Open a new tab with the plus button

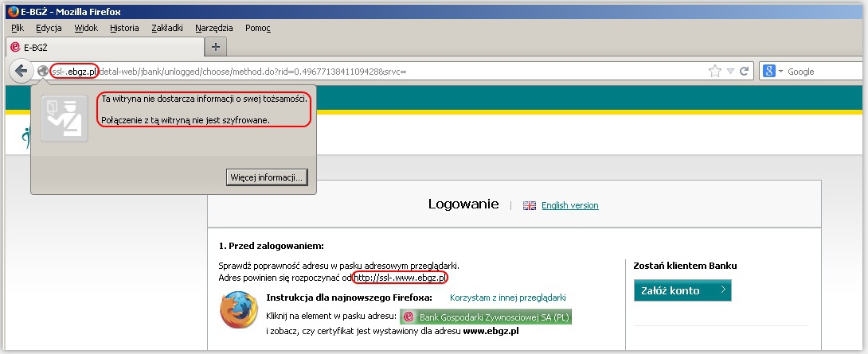pos(216,47)
